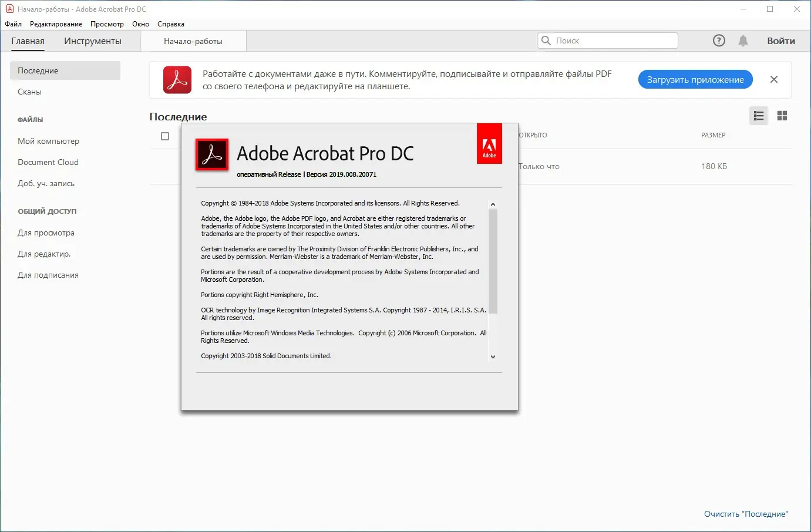Open Document Cloud storage
811x532 pixels.
tap(49, 162)
